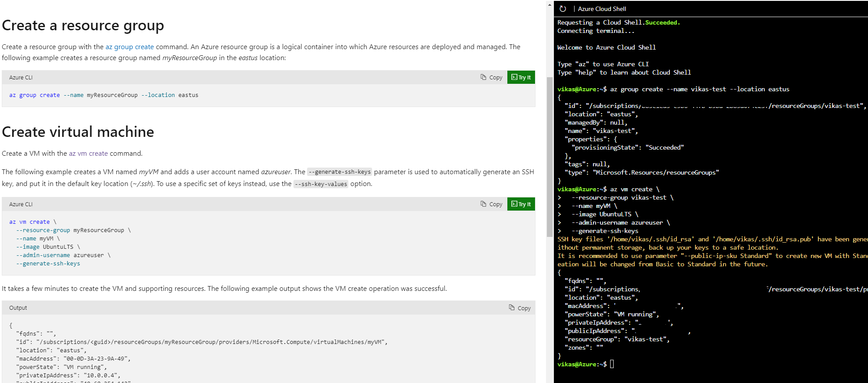Click the --generate-ssh-keys inline code in the paragraph
This screenshot has width=868, height=383.
tap(340, 172)
